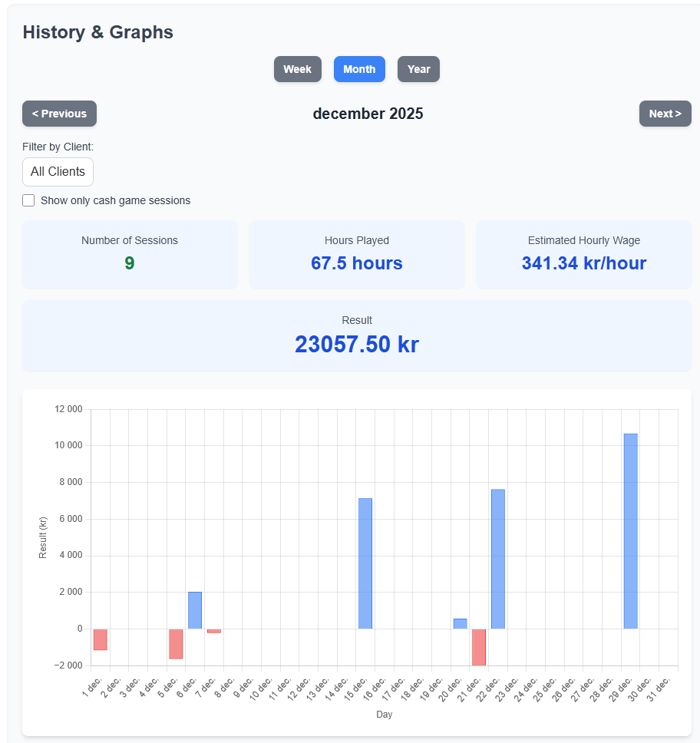700x743 pixels.
Task: Click the red bar on december 5
Action: [175, 645]
